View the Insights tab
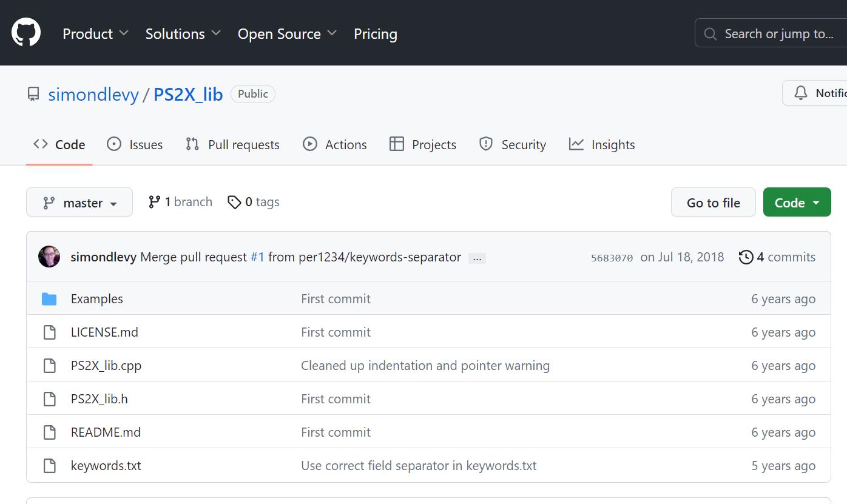The width and height of the screenshot is (847, 504). [x=602, y=144]
